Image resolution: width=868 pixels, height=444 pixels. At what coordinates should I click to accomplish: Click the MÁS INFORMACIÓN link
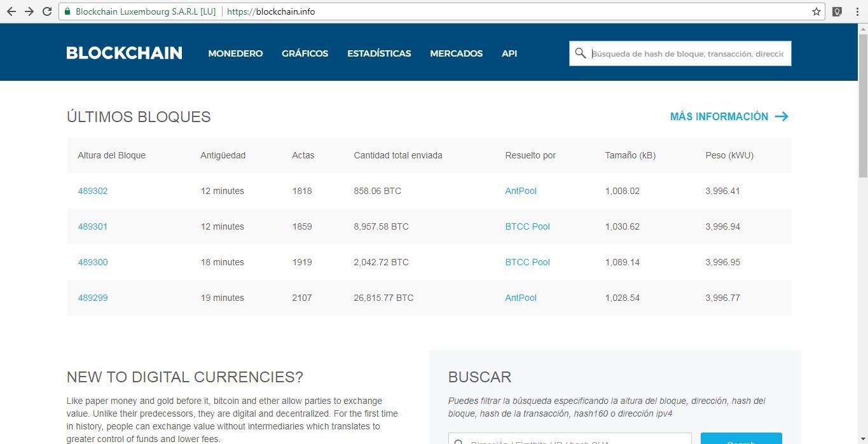719,116
